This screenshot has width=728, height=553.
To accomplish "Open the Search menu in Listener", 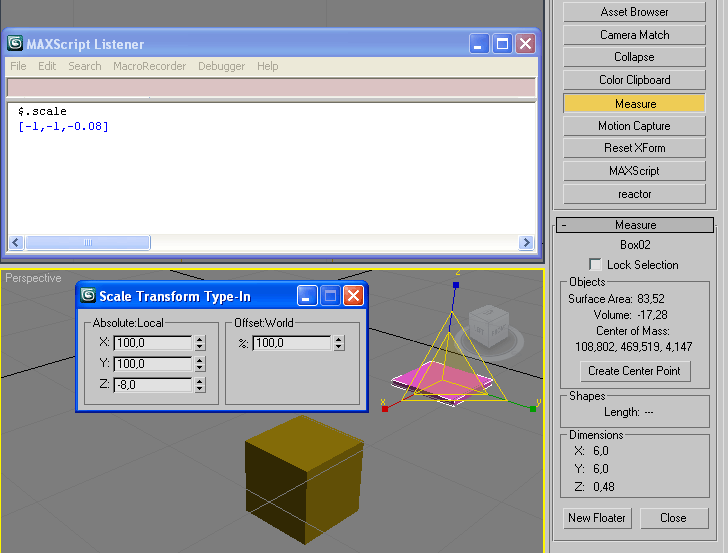I will 84,66.
